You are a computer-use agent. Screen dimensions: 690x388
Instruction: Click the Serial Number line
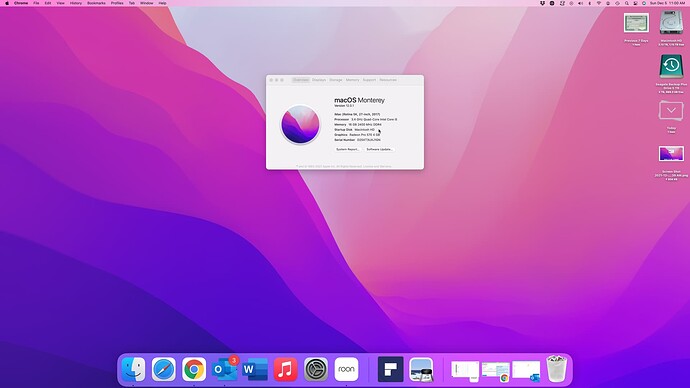357,140
